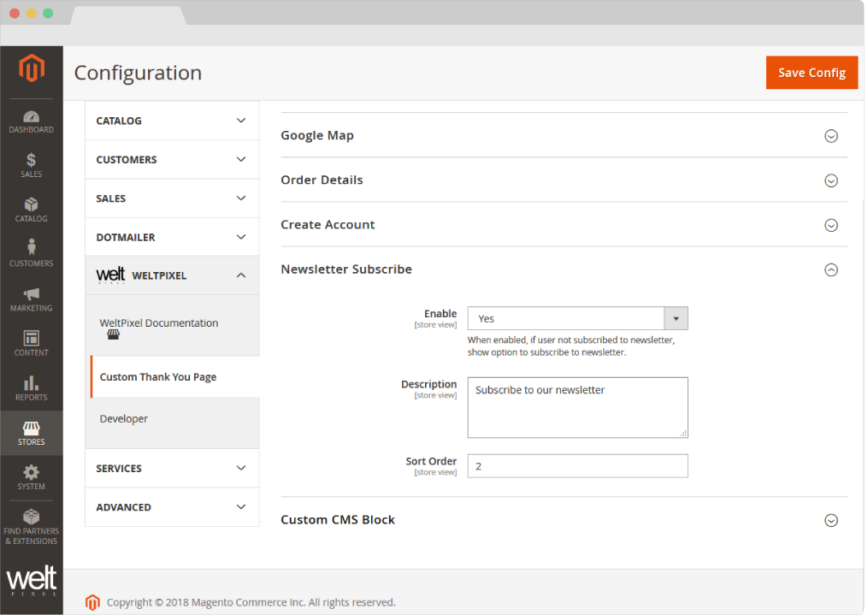Screen dimensions: 868x615
Task: Open the Enable Yes dropdown
Action: [577, 319]
